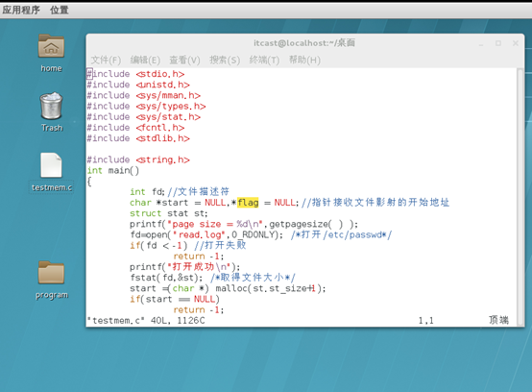Click the terminal vertical scrollbar
532x392 pixels.
coord(520,197)
